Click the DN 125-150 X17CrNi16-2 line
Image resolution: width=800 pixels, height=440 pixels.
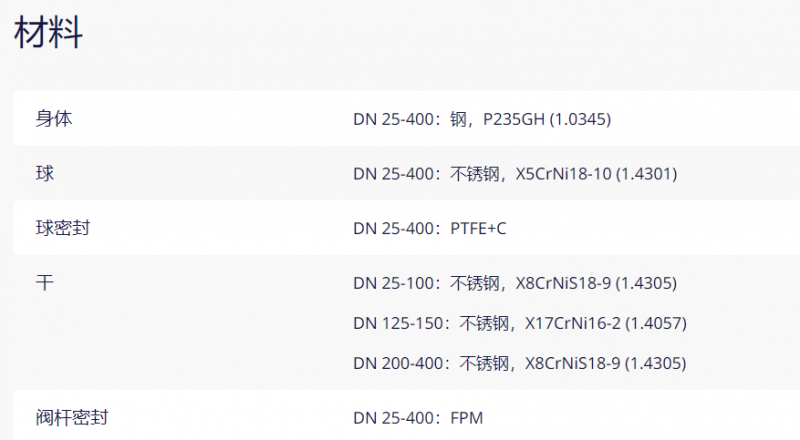[x=520, y=323]
